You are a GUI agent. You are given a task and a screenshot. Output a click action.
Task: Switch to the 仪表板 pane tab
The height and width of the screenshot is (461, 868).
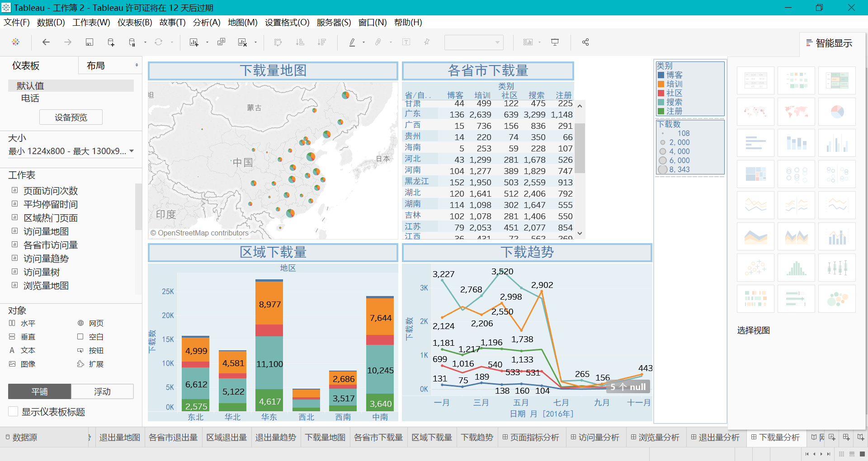(26, 66)
